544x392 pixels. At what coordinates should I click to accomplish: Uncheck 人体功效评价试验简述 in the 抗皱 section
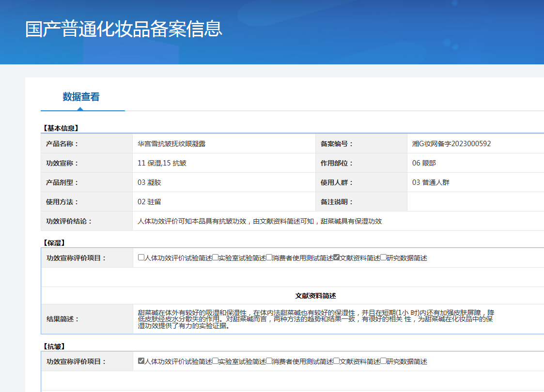(x=141, y=361)
